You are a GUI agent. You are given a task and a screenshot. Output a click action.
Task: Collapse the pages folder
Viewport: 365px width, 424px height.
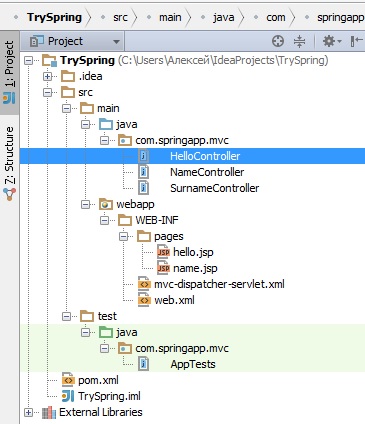click(124, 236)
